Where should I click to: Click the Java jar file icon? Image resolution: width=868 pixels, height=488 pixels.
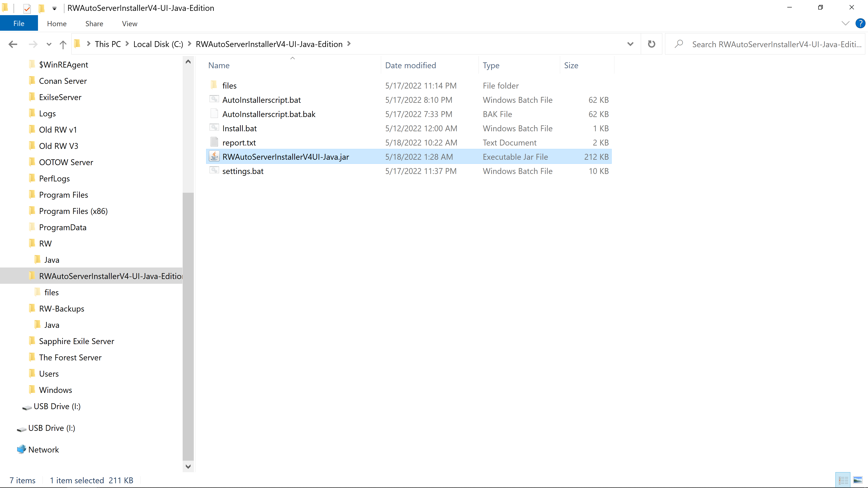(214, 157)
